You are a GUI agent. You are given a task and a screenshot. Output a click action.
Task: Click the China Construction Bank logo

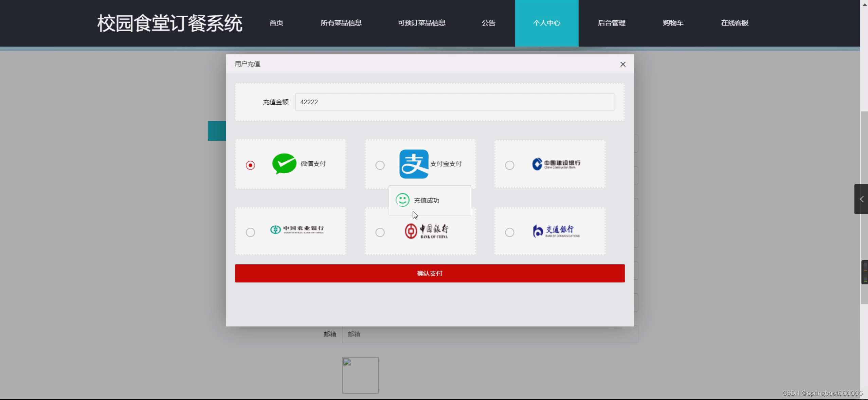pyautogui.click(x=556, y=164)
